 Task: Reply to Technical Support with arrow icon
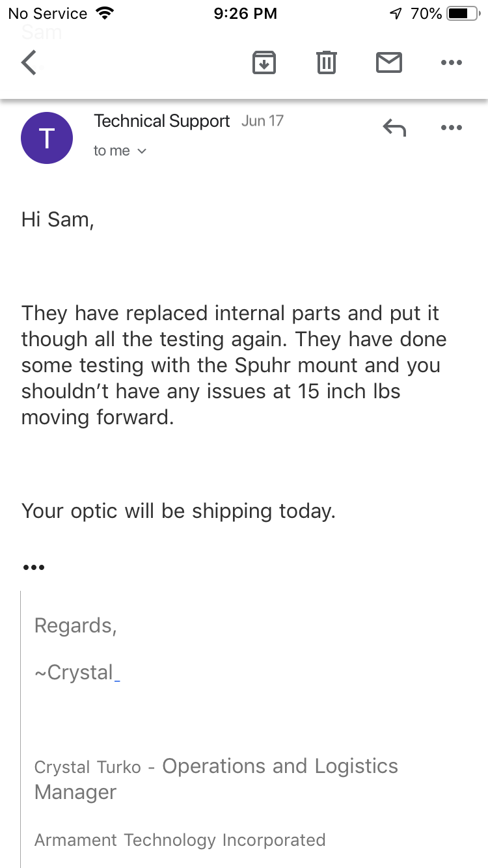click(394, 128)
